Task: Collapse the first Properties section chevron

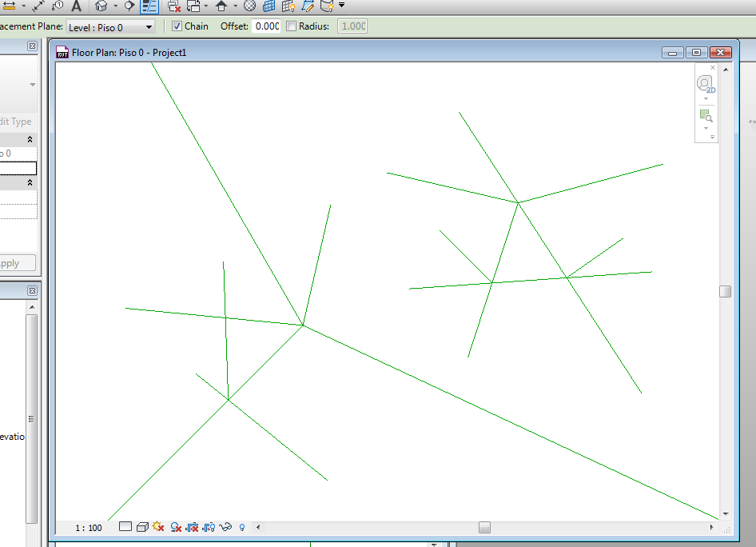Action: point(30,139)
